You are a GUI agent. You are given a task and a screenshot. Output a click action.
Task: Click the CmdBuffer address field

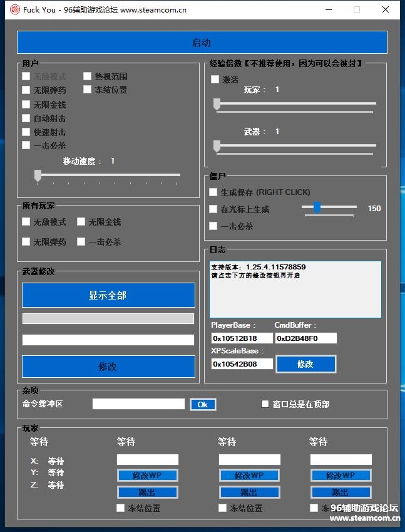tap(305, 338)
